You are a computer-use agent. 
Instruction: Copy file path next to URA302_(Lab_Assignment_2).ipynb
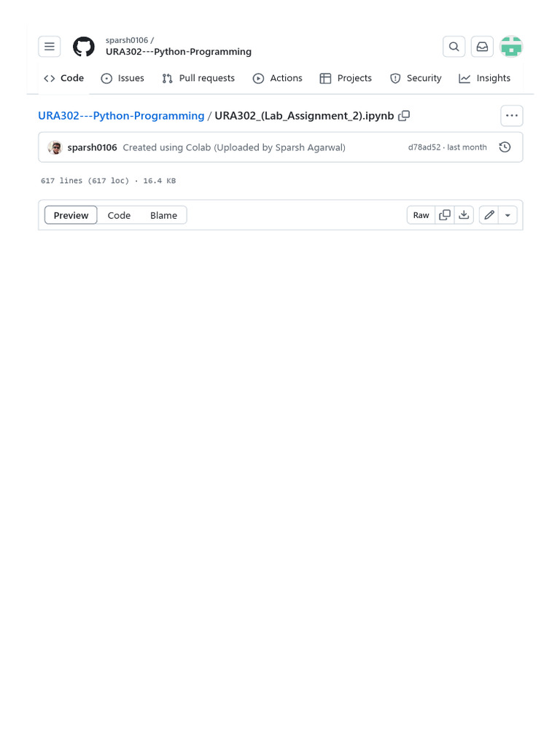(404, 116)
